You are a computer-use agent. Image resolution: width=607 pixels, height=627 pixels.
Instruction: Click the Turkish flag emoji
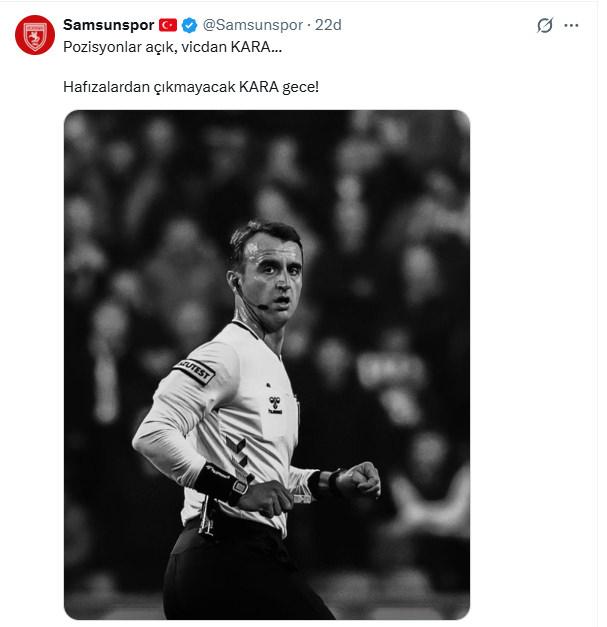tap(168, 25)
